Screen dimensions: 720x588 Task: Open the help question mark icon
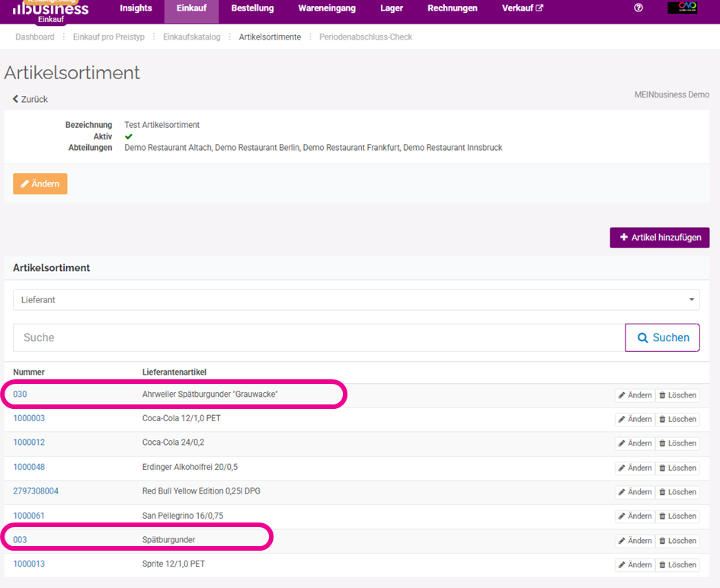coord(638,8)
